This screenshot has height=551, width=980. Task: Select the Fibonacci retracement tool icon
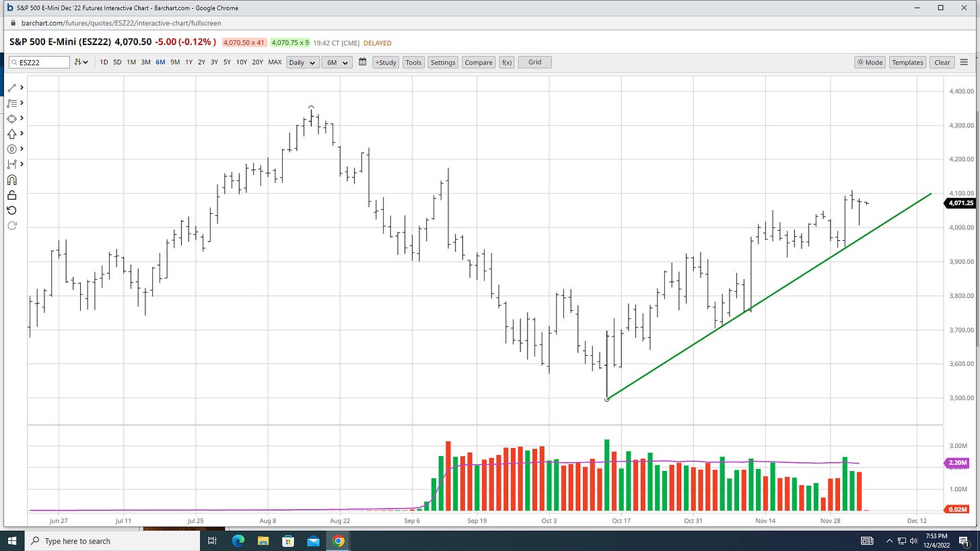click(11, 103)
